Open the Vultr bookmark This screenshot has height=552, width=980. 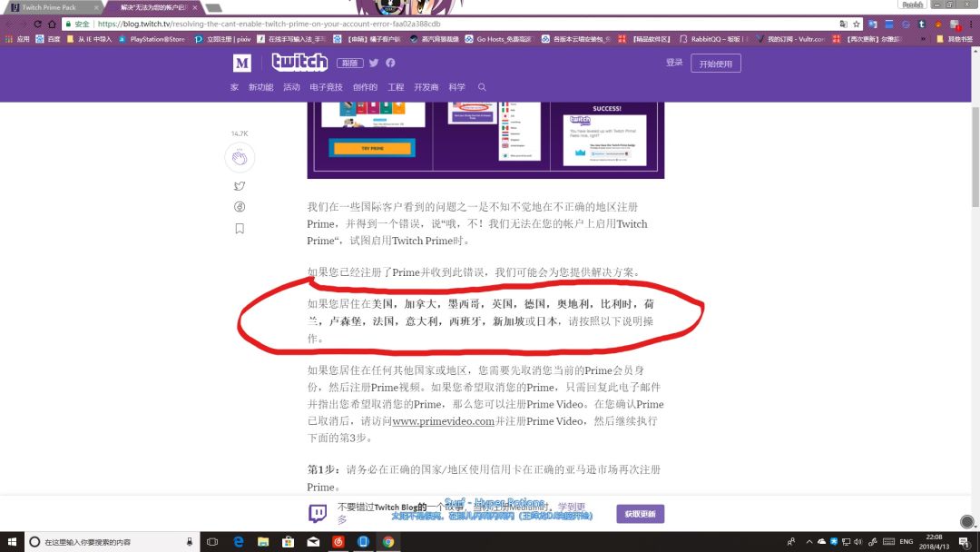(x=790, y=39)
